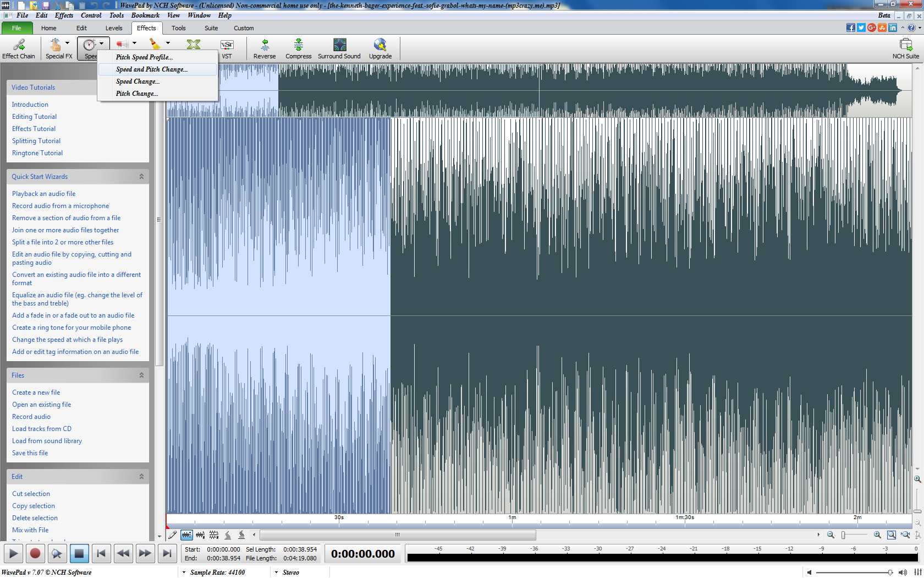Choose Speed Change menu entry
This screenshot has width=924, height=578.
pos(158,81)
